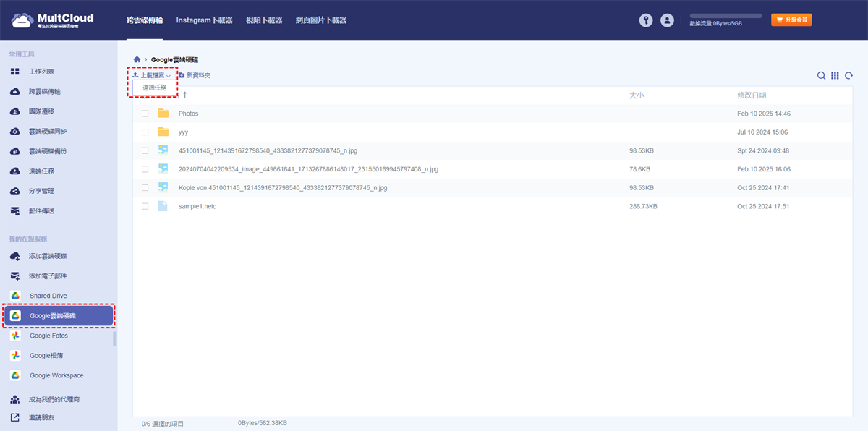Check the Photos folder checkbox
Image resolution: width=868 pixels, height=431 pixels.
click(x=145, y=114)
